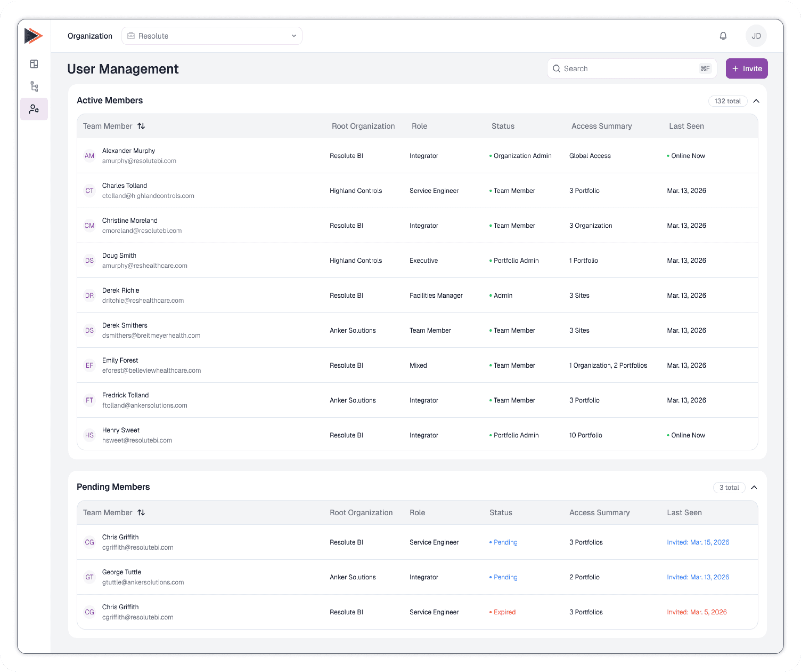Open notifications bell icon
This screenshot has width=801, height=672.
(x=723, y=36)
